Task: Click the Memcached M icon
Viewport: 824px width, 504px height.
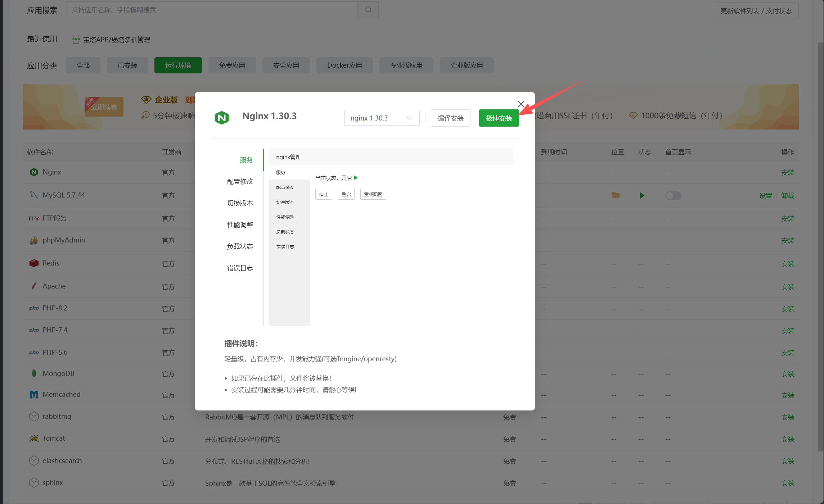Action: point(34,395)
